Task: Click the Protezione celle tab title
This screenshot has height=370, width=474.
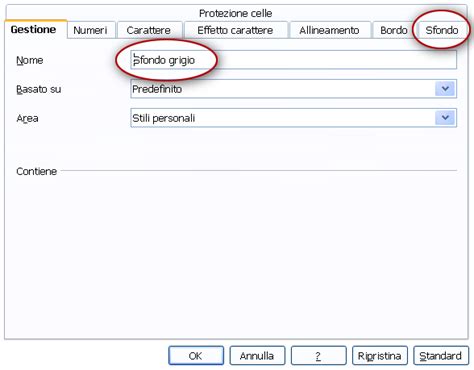Action: coord(236,13)
